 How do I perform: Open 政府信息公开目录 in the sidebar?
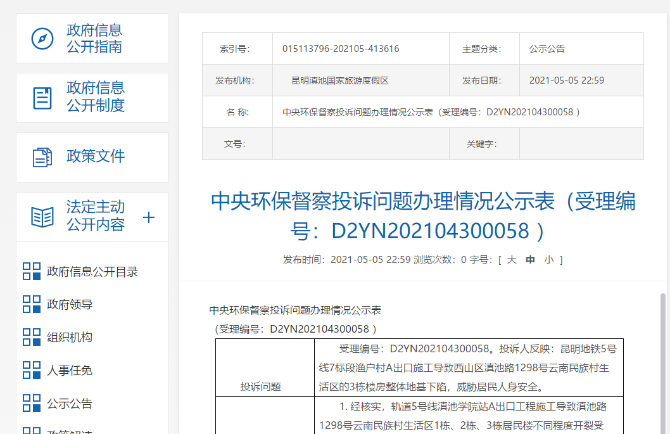(x=92, y=271)
